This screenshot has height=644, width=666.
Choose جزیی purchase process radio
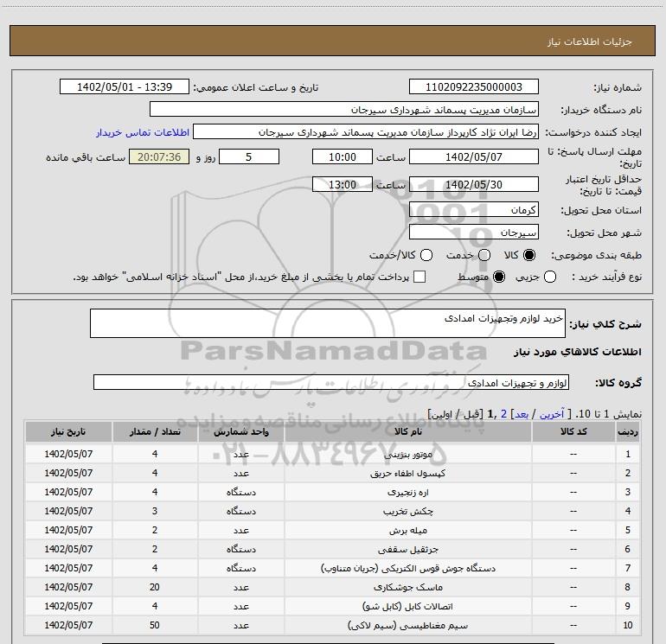click(550, 277)
